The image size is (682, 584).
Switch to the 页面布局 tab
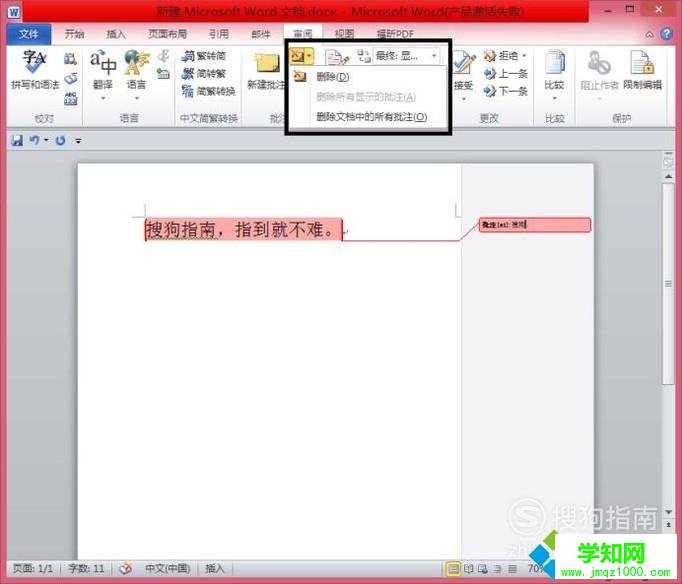point(167,34)
